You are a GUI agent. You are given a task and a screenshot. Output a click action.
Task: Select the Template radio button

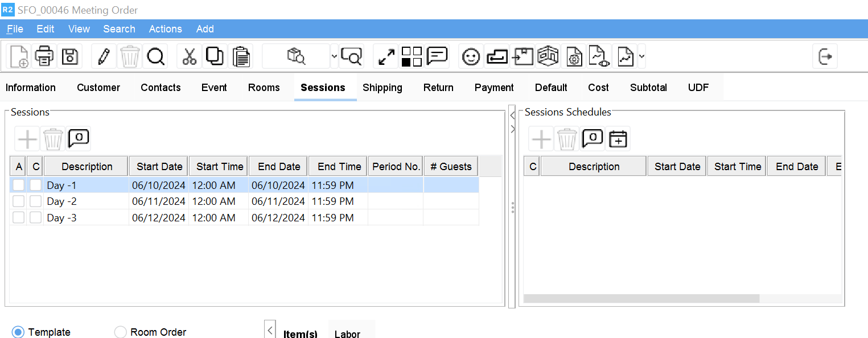pyautogui.click(x=18, y=332)
